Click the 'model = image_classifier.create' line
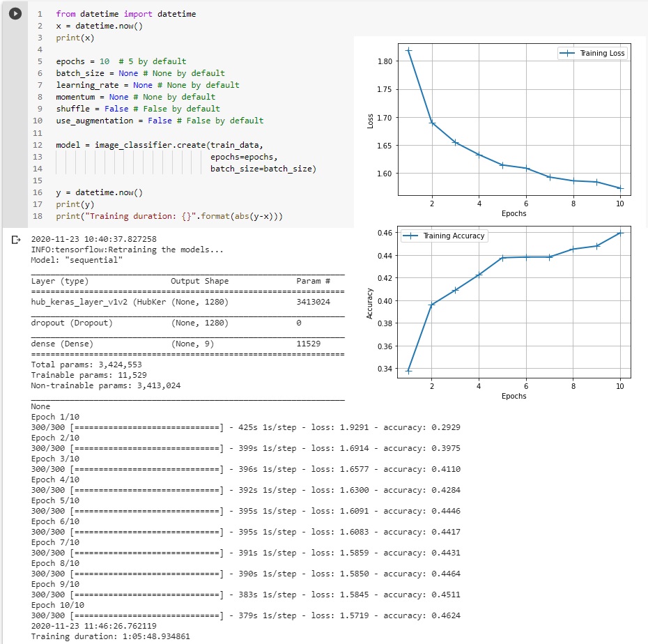The width and height of the screenshot is (648, 644). [x=160, y=145]
